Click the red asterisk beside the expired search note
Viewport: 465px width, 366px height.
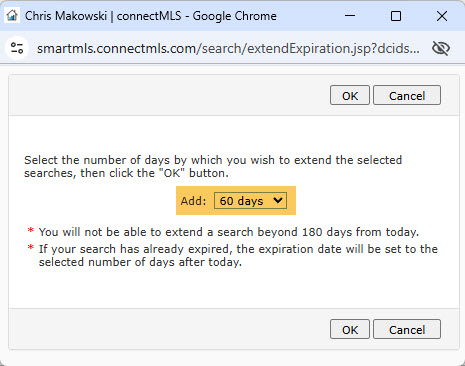(x=31, y=247)
